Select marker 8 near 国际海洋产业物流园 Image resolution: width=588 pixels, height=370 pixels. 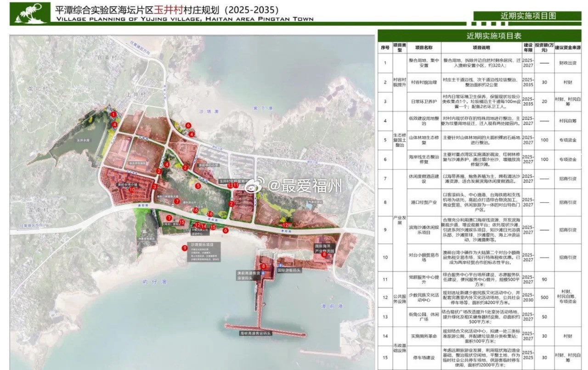click(x=324, y=255)
